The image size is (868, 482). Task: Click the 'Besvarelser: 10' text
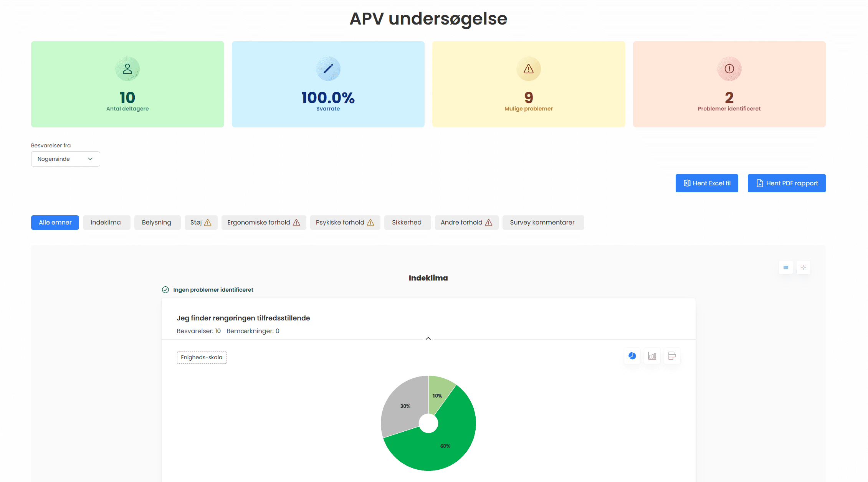tap(198, 331)
